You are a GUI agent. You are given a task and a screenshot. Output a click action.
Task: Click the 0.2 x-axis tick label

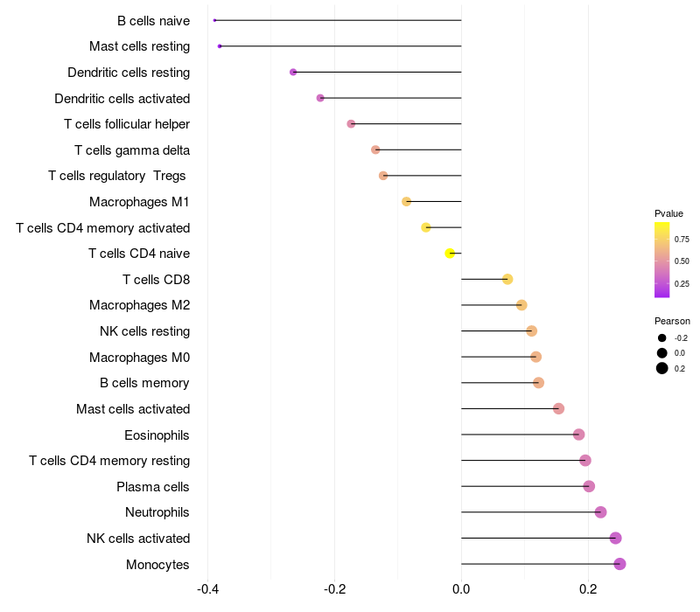[588, 589]
